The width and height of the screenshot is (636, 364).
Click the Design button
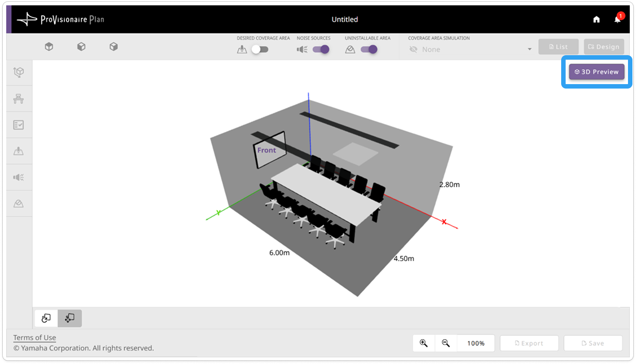pos(604,47)
